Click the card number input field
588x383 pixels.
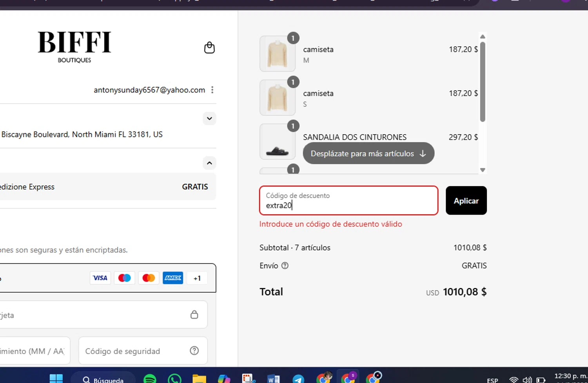point(103,315)
